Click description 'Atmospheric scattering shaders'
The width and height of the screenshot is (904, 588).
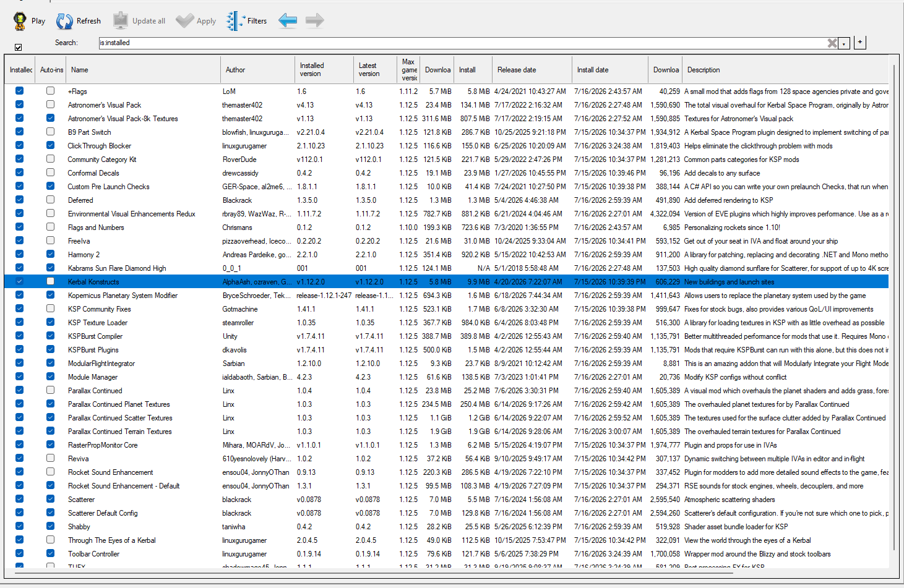(x=730, y=500)
